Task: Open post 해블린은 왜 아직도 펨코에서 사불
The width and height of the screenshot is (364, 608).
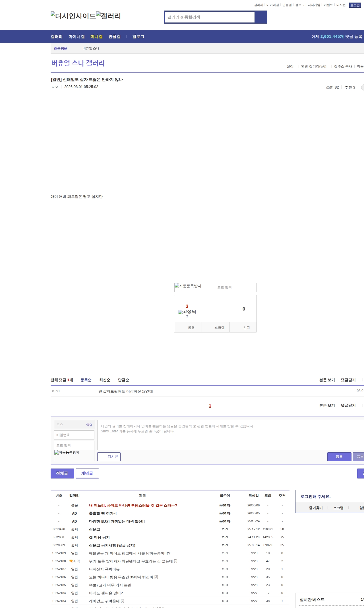Action: pyautogui.click(x=130, y=553)
